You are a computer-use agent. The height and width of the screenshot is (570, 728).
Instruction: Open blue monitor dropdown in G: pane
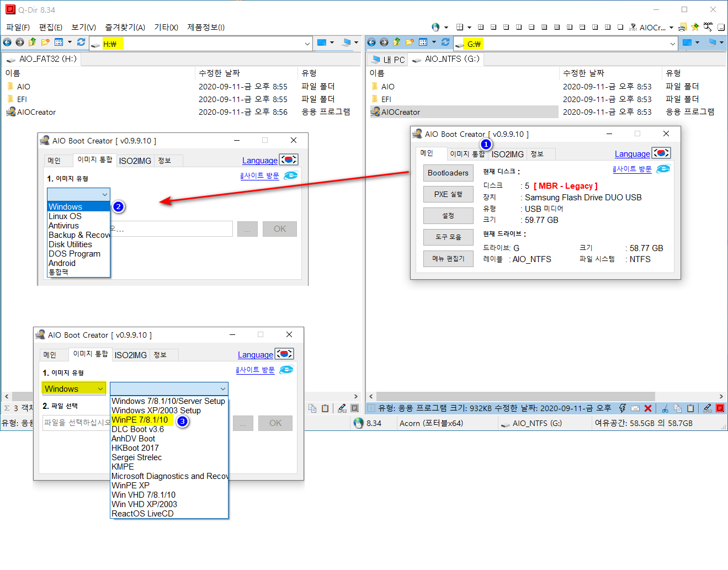click(697, 42)
